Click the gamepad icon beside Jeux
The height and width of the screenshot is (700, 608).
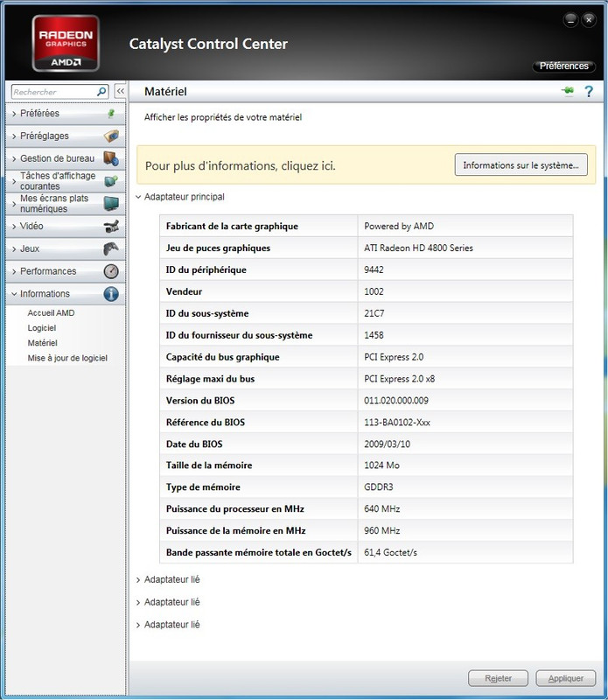[x=111, y=248]
